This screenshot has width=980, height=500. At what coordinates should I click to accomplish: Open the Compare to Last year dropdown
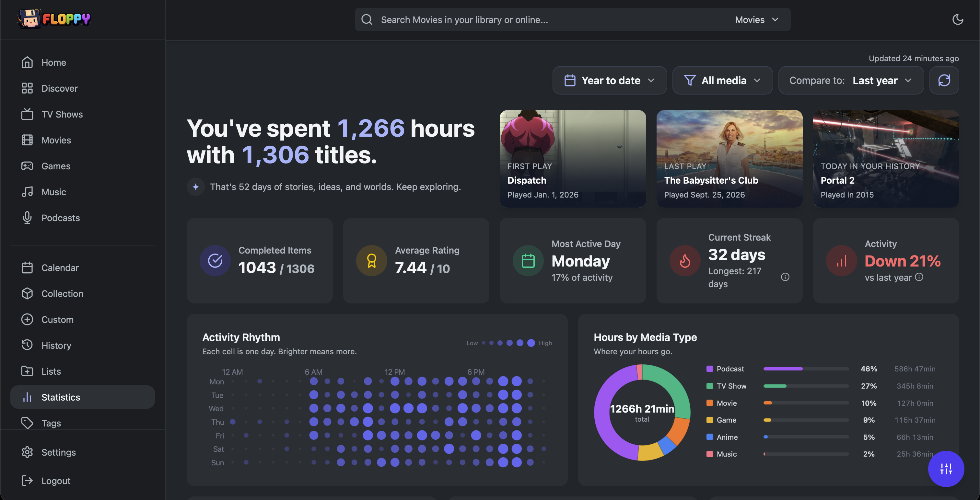[851, 80]
